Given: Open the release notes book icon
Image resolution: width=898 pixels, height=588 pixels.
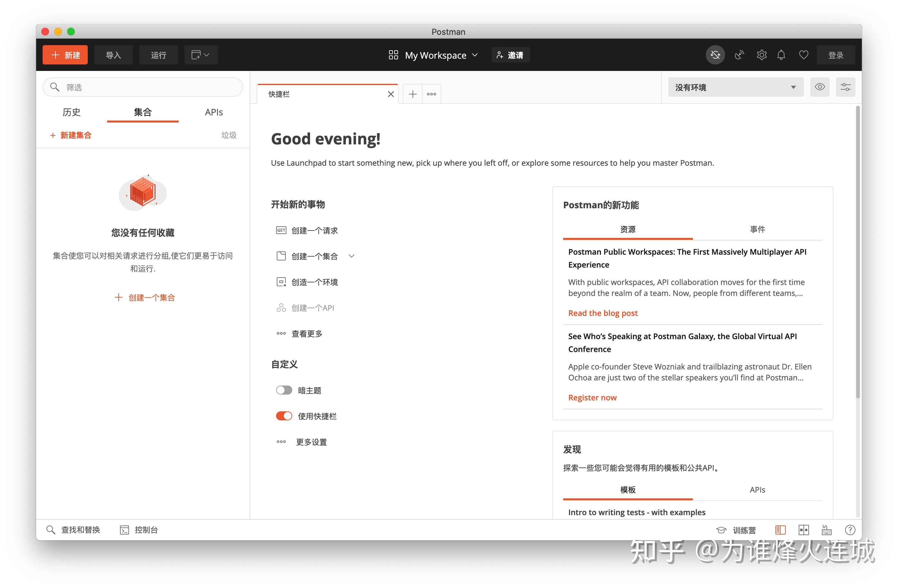Looking at the screenshot, I should 780,530.
